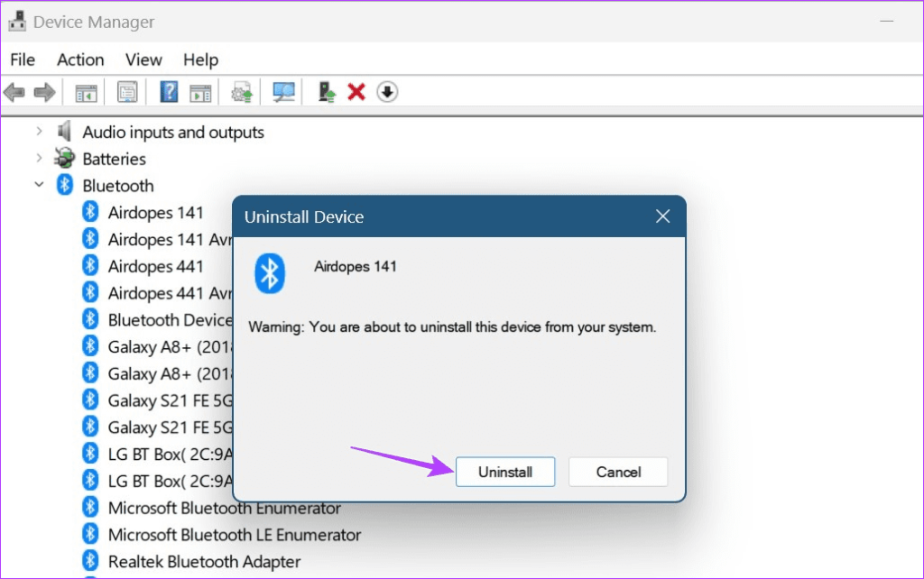The image size is (924, 579).
Task: Click the Cancel button in the dialog
Action: pos(618,472)
